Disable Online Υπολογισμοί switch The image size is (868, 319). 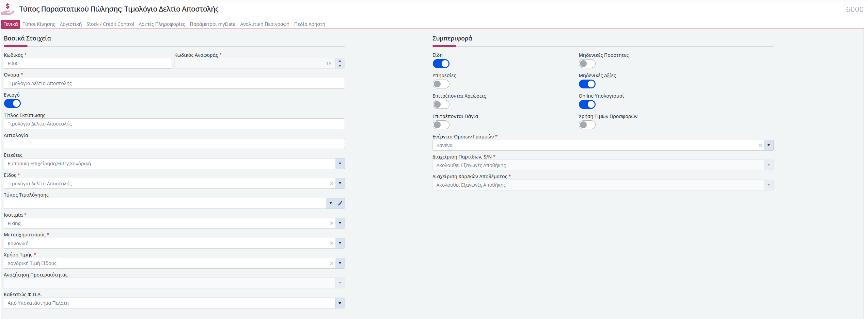(587, 104)
